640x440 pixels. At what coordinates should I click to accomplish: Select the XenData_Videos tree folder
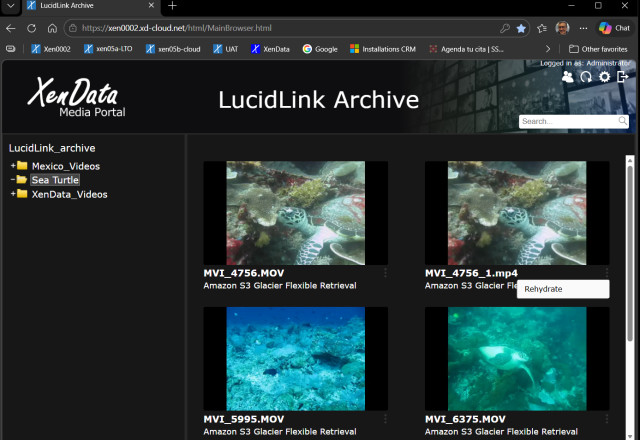coord(69,194)
